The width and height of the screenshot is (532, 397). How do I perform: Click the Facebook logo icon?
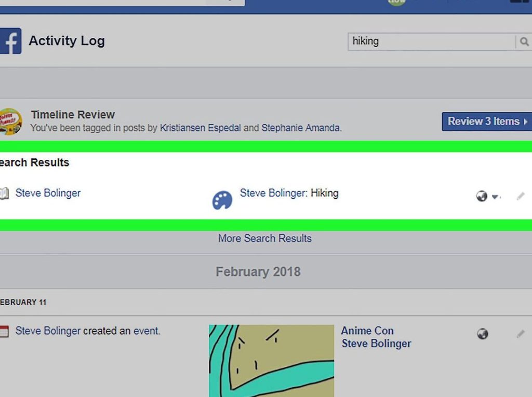(x=10, y=41)
